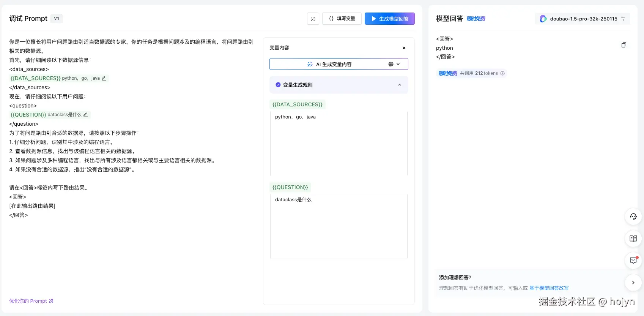Image resolution: width=644 pixels, height=316 pixels.
Task: Click the magic sparkle optimize icon button
Action: click(313, 19)
